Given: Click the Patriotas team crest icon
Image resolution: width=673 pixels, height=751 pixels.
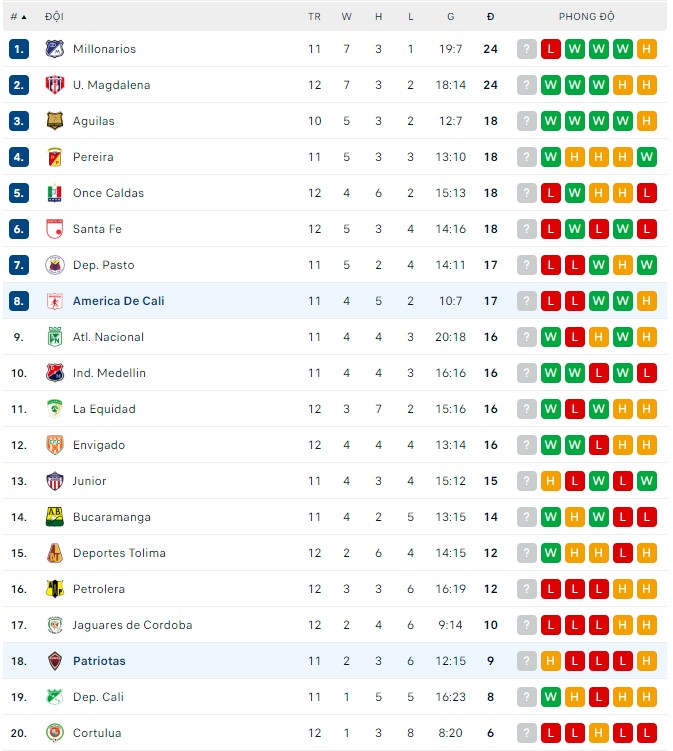Looking at the screenshot, I should (55, 661).
